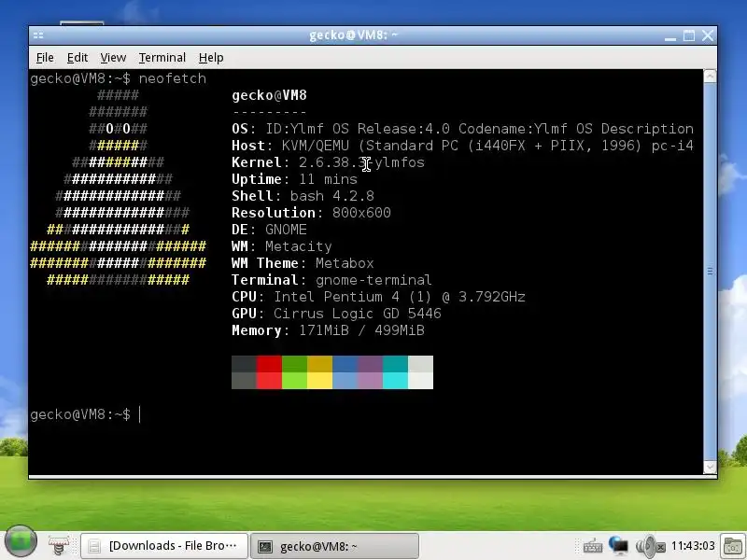
Task: Open the network monitor tray icon
Action: click(x=618, y=545)
